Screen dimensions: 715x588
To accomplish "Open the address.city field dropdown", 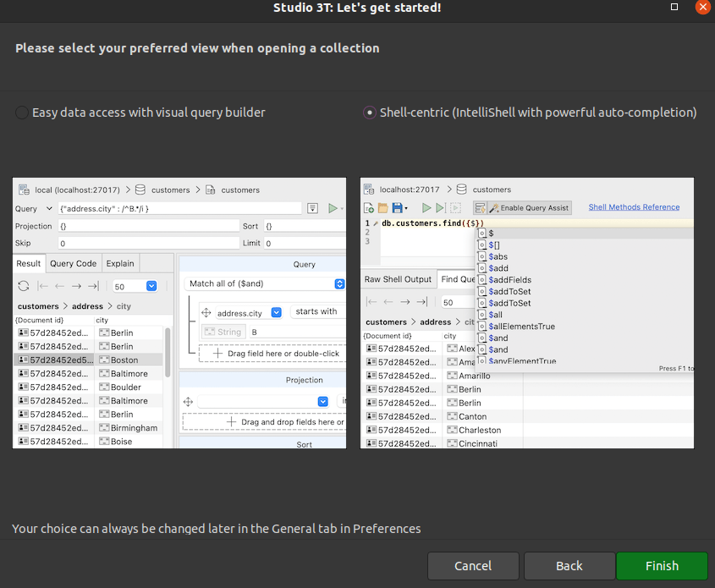I will tap(276, 312).
